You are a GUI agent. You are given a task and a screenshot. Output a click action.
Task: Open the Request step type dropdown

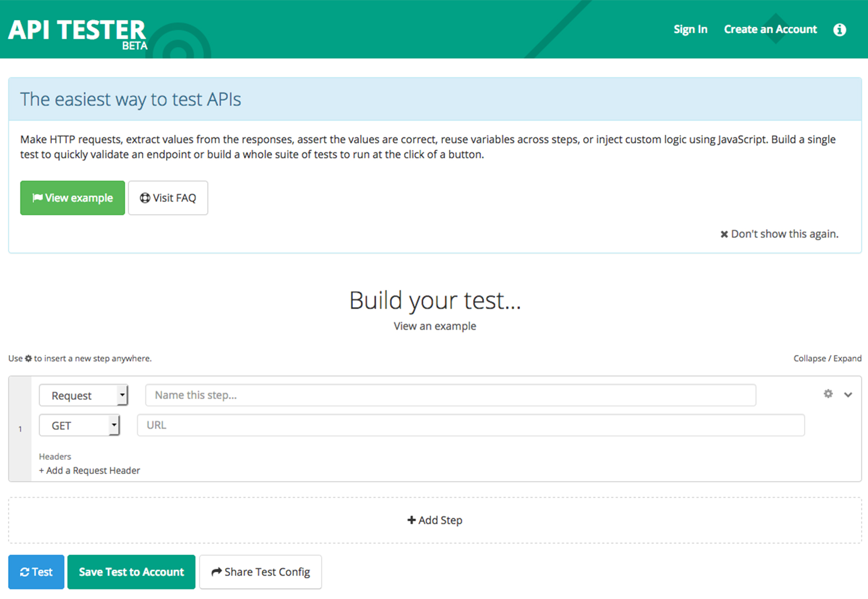83,395
